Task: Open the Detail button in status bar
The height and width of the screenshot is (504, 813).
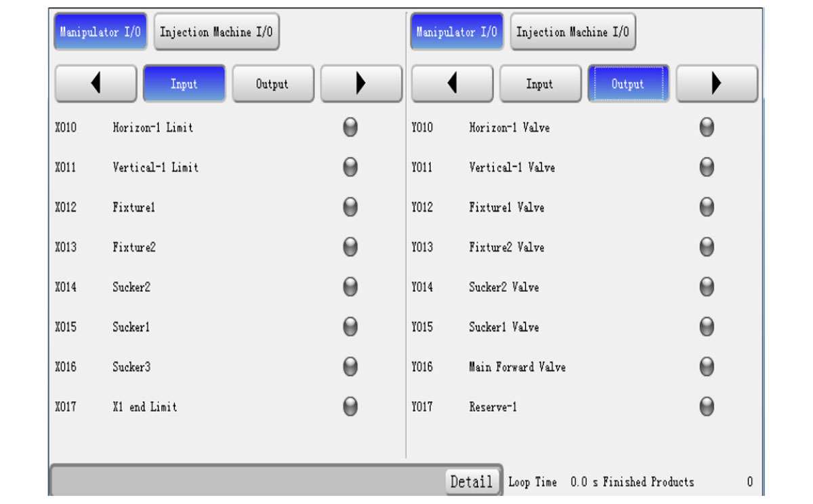Action: (x=472, y=482)
